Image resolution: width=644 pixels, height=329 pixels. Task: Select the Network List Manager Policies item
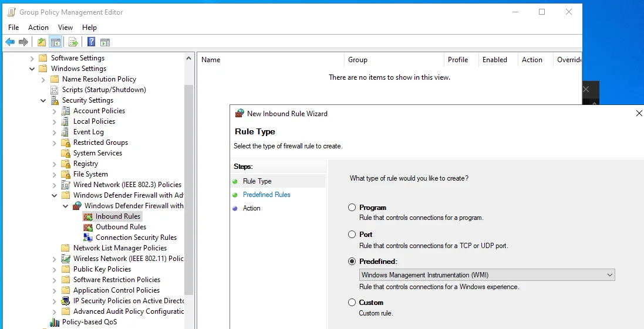click(120, 247)
